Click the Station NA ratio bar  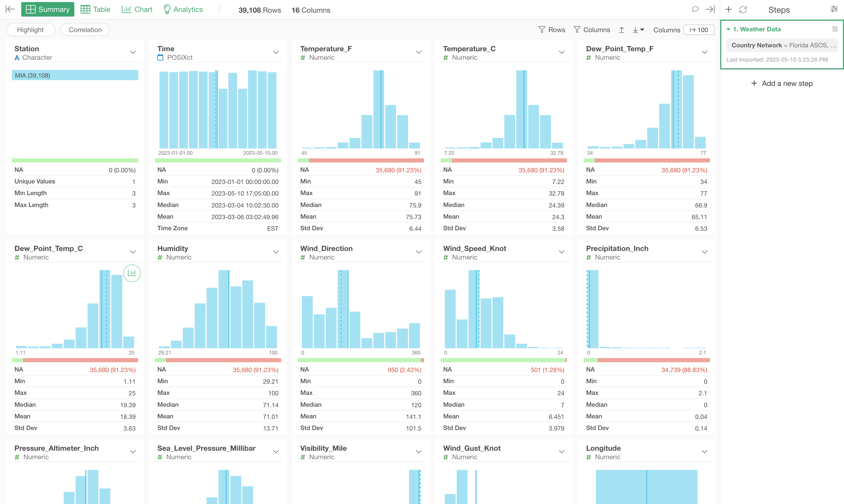tap(75, 160)
